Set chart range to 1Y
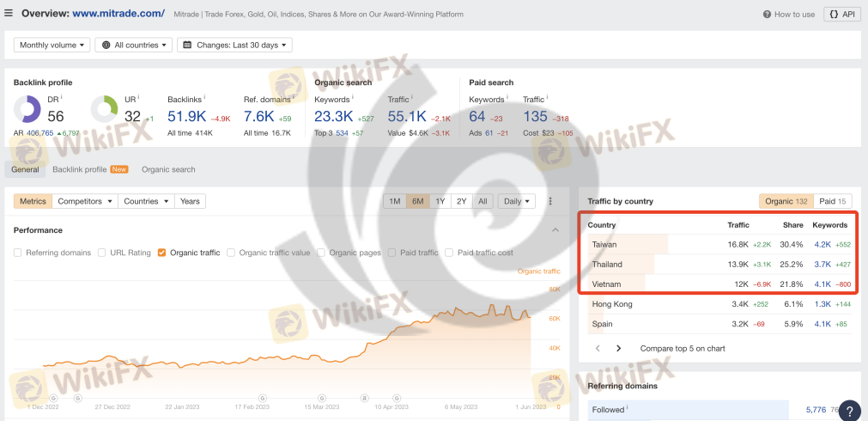Image resolution: width=868 pixels, height=421 pixels. click(x=440, y=201)
